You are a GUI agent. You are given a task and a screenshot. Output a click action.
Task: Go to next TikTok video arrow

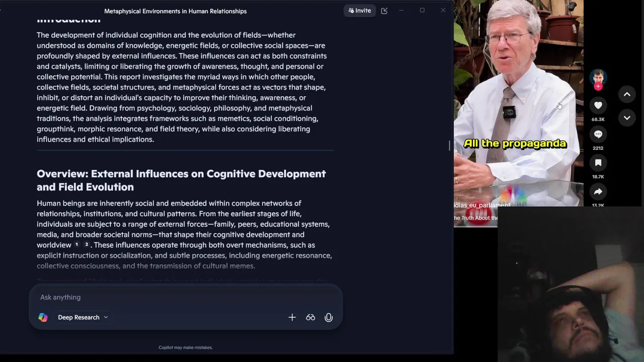pyautogui.click(x=627, y=118)
